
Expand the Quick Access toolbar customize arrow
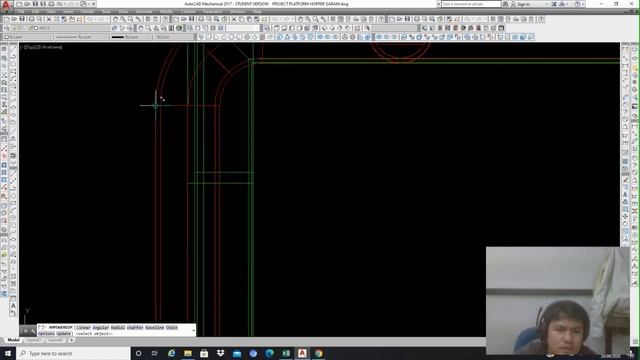tap(93, 4)
